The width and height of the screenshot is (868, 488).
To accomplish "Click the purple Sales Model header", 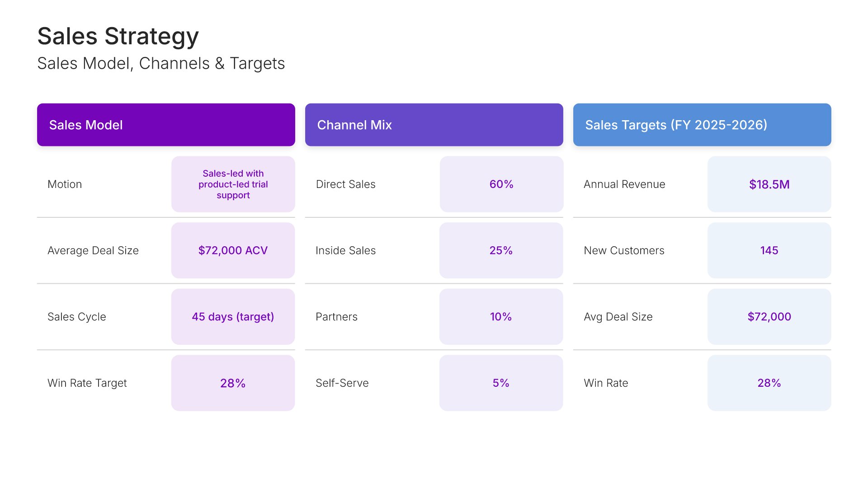I will pos(166,125).
